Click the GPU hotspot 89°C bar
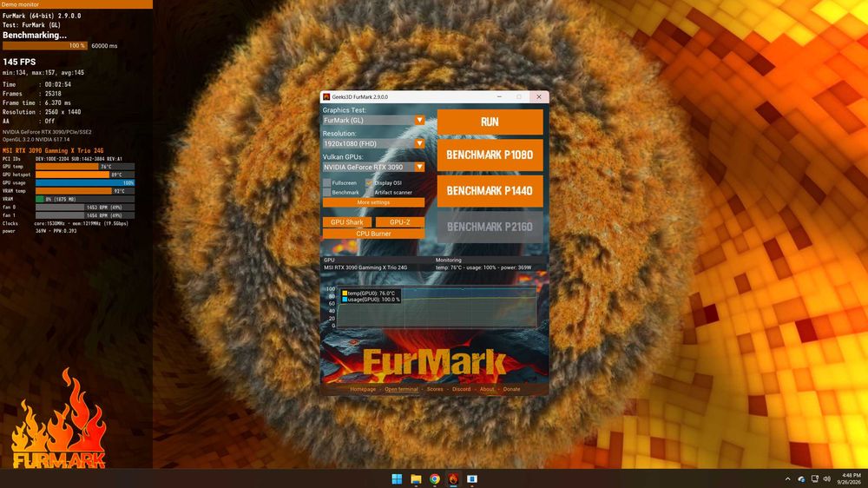This screenshot has height=488, width=868. [x=85, y=175]
